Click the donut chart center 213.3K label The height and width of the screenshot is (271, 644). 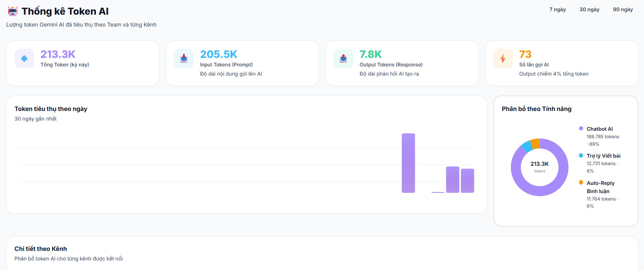(x=540, y=164)
